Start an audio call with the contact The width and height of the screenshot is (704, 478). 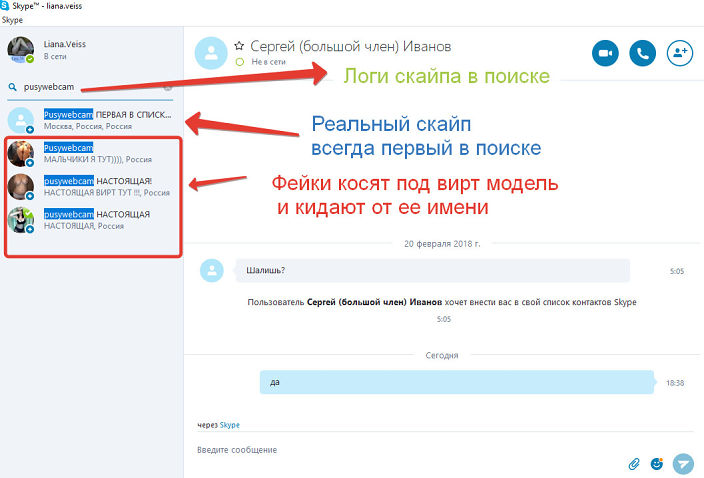pos(644,53)
